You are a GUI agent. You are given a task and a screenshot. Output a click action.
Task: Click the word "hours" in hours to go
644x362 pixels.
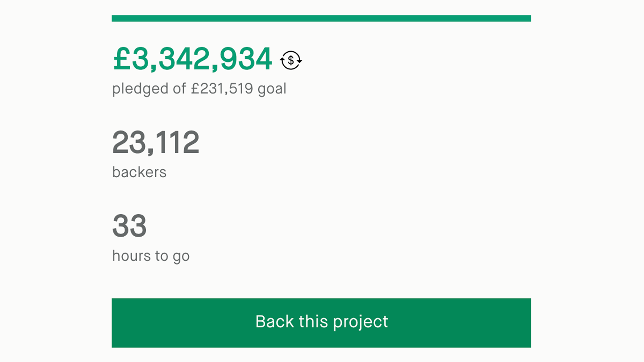point(131,256)
